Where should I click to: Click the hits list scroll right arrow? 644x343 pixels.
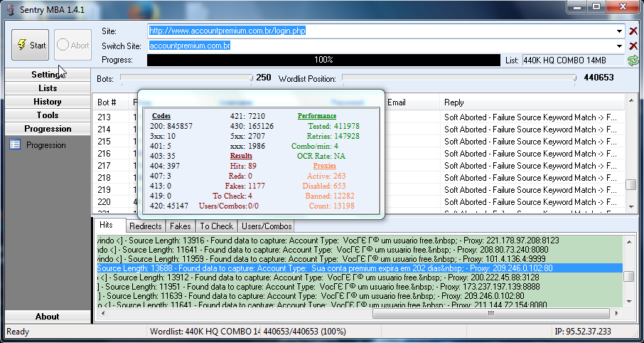click(617, 313)
